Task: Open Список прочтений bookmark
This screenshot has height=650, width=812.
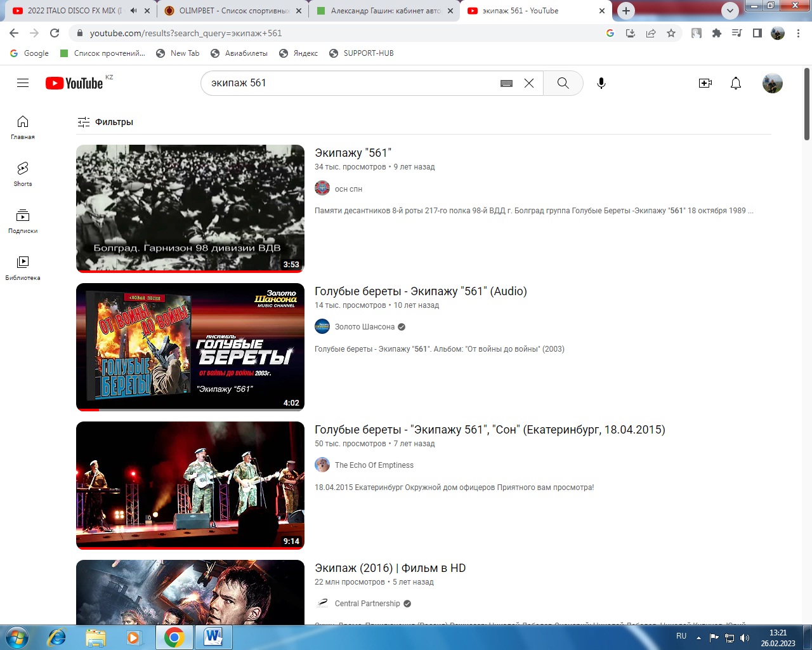Action: click(103, 53)
